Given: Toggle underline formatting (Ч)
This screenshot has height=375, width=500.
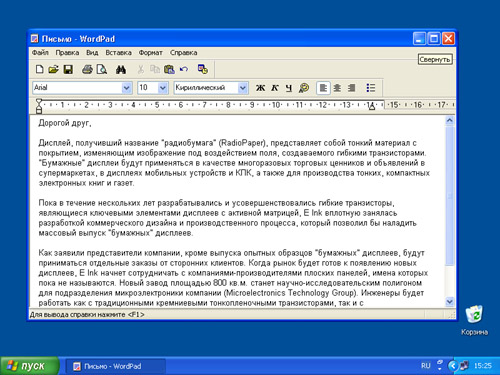Looking at the screenshot, I should (289, 88).
